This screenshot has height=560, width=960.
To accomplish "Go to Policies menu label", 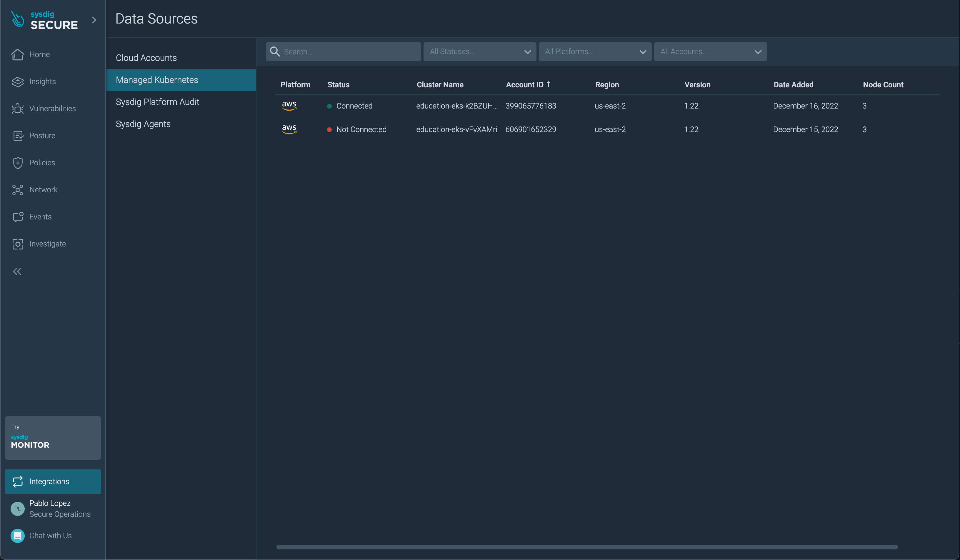I will click(x=42, y=163).
